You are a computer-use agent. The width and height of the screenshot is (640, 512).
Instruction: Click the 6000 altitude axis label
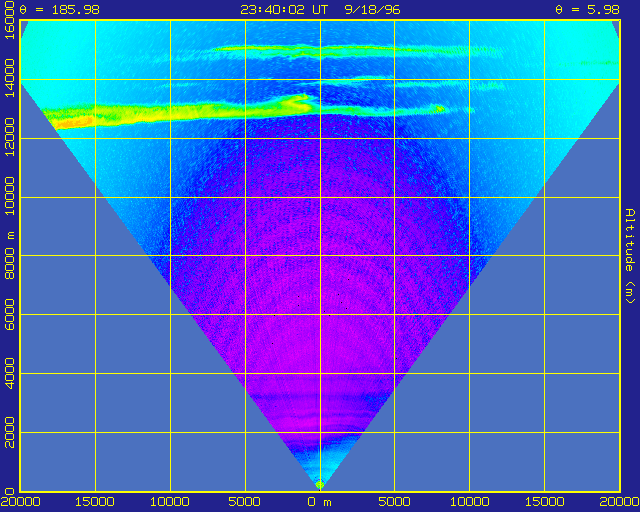pyautogui.click(x=9, y=314)
